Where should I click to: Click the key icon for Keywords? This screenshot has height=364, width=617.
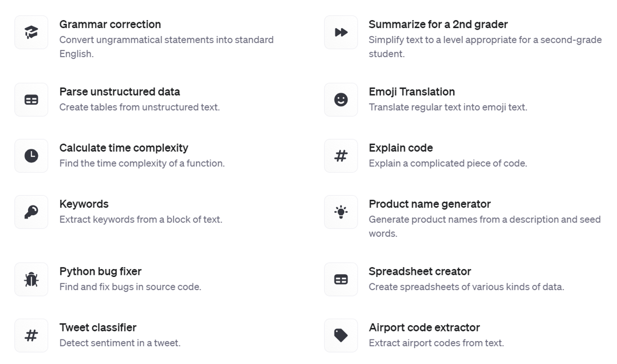click(32, 212)
